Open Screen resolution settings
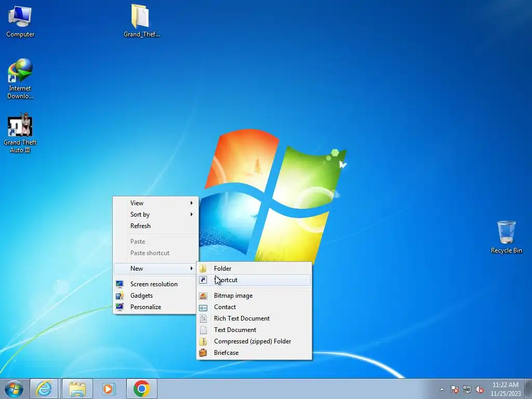This screenshot has width=532, height=399. pyautogui.click(x=156, y=284)
